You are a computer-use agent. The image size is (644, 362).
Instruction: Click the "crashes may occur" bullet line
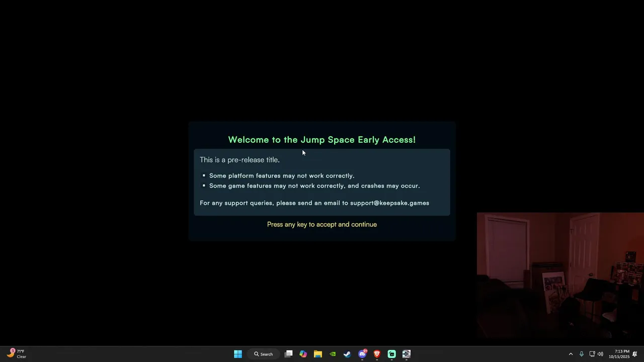pos(314,186)
